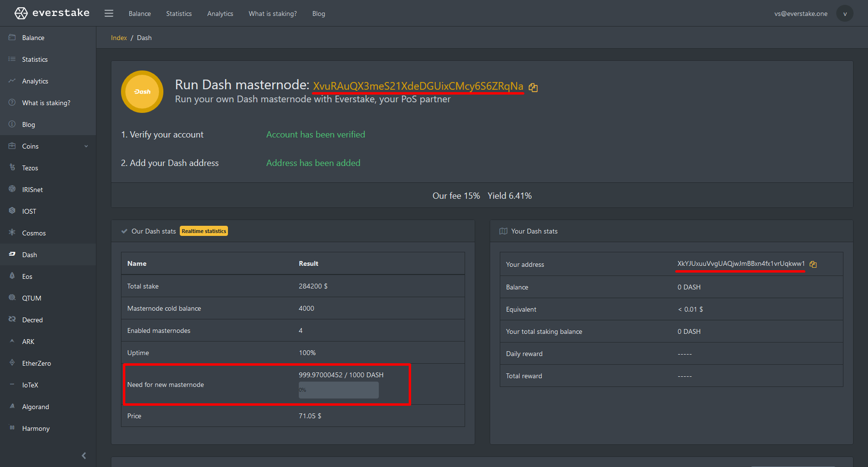868x467 pixels.
Task: Click the Eos sidebar icon
Action: [x=12, y=276]
